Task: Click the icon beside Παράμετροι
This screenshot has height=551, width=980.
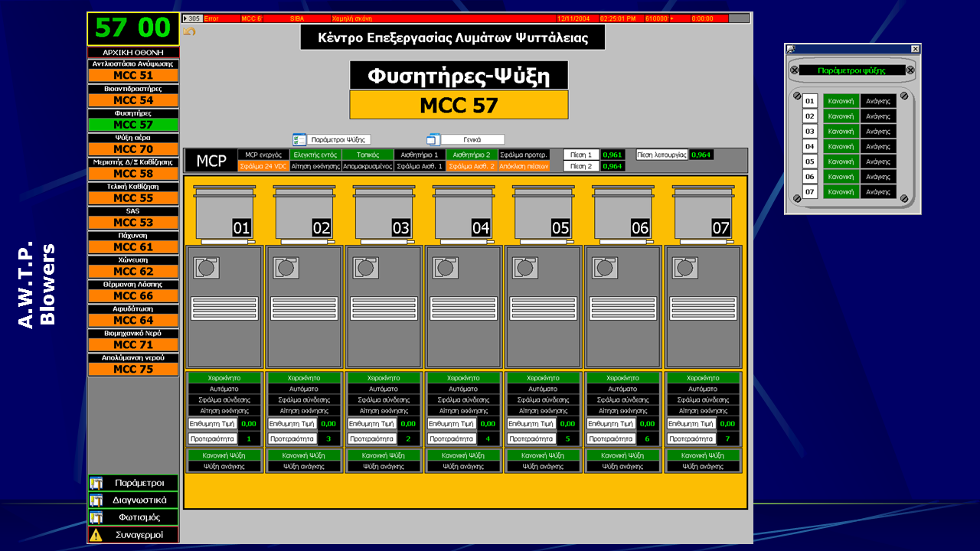Action: tap(96, 483)
